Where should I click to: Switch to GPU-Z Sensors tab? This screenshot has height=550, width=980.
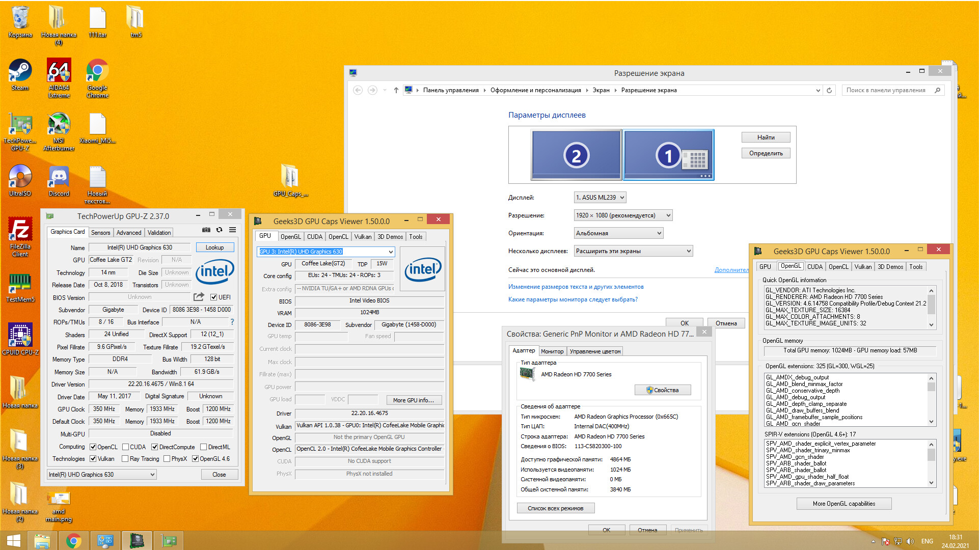(100, 233)
